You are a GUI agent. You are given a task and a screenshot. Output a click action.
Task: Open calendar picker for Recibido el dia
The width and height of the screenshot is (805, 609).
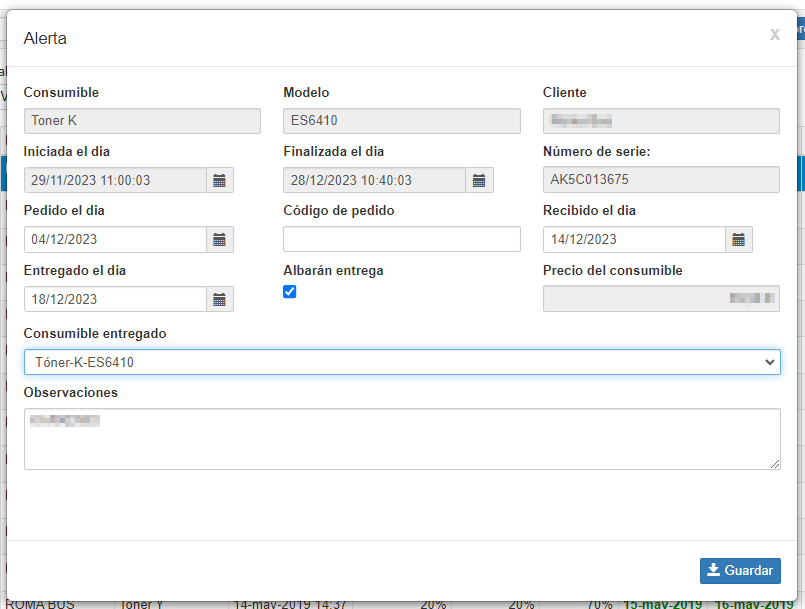tap(738, 240)
